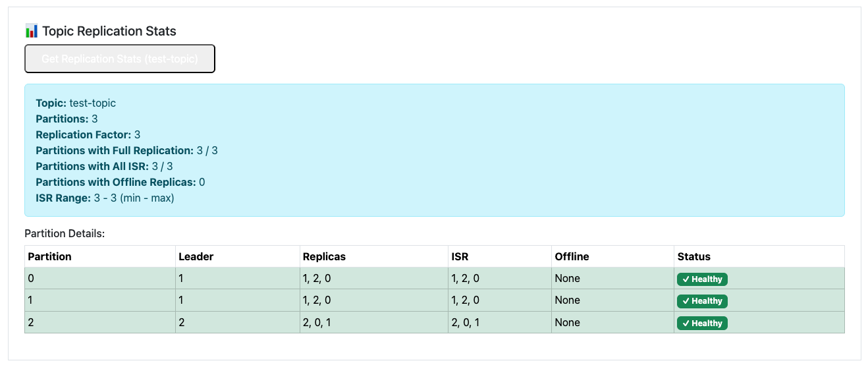Select the Offline column header
This screenshot has height=367, width=868.
tap(572, 256)
